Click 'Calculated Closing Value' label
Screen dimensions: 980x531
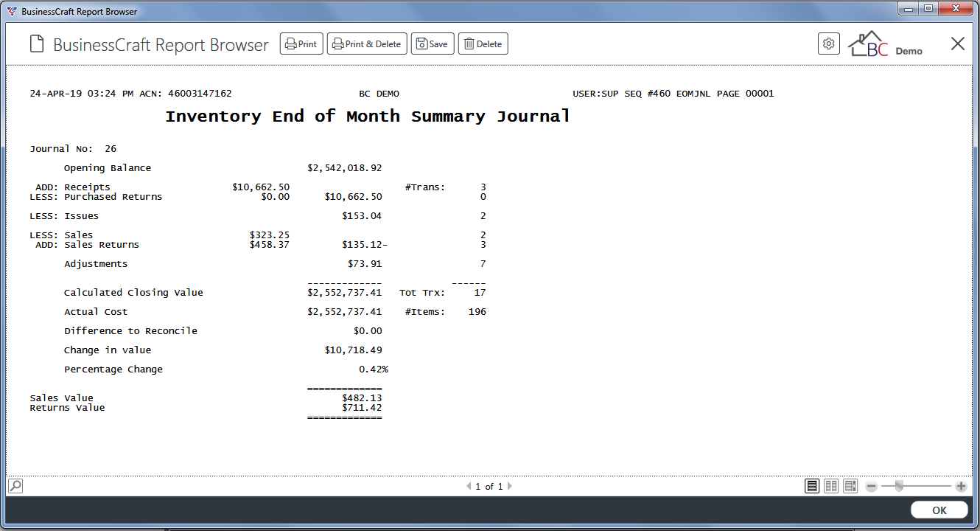click(133, 293)
